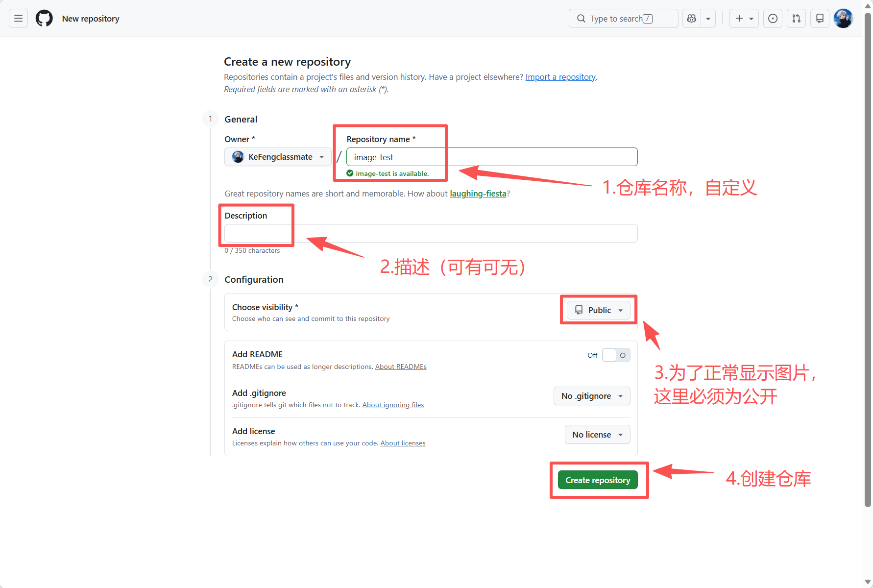The height and width of the screenshot is (588, 873).
Task: Open the hamburger navigation menu
Action: point(18,19)
